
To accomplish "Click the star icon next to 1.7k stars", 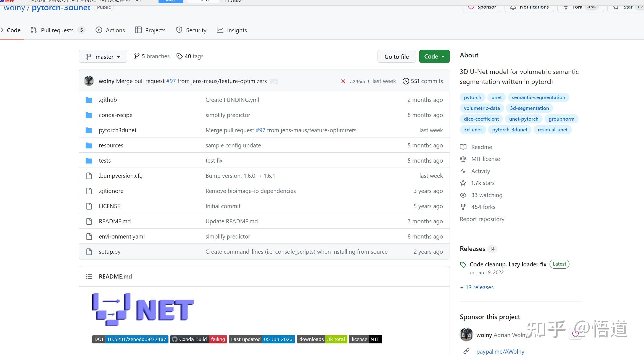I will pos(463,183).
